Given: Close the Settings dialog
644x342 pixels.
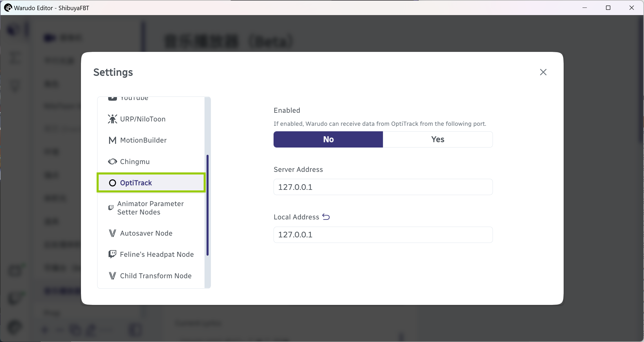Looking at the screenshot, I should [543, 72].
